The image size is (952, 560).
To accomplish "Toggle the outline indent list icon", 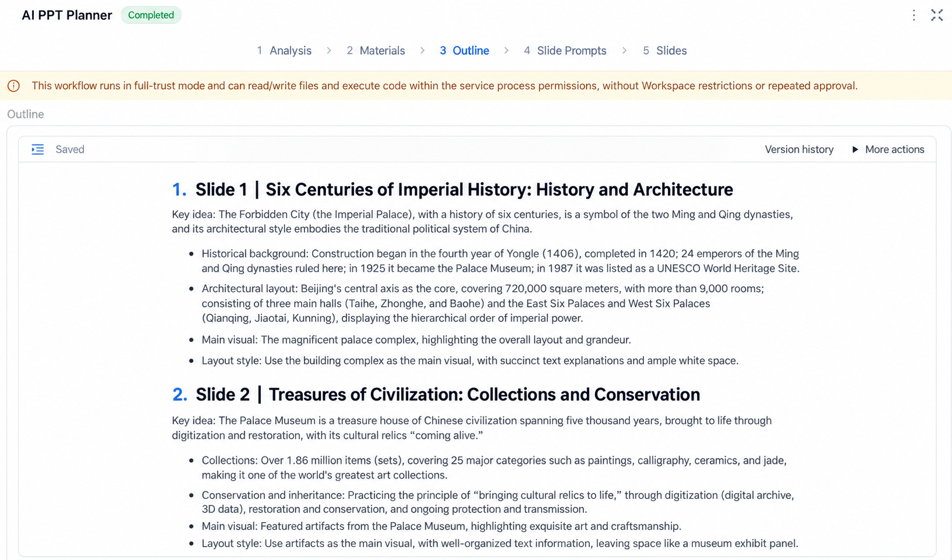I will (38, 150).
